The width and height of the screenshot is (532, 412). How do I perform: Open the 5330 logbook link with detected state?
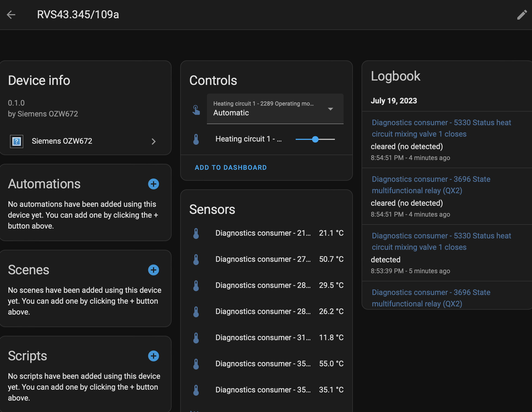[441, 241]
